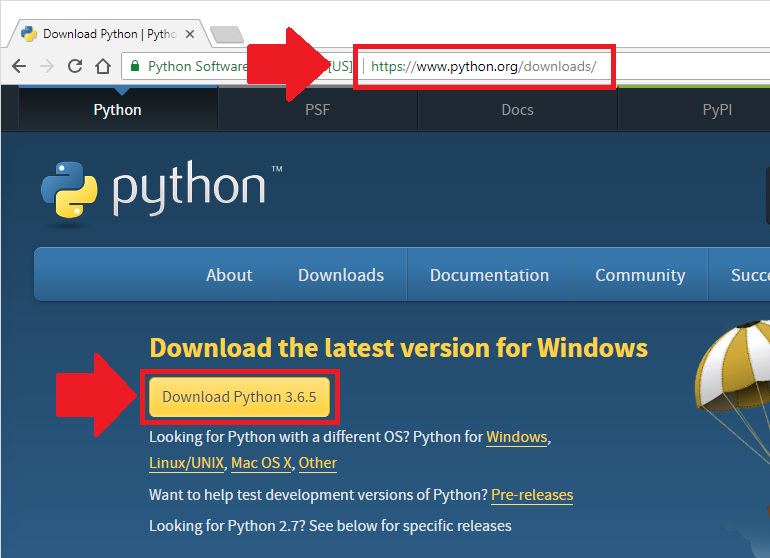The width and height of the screenshot is (770, 558).
Task: Click the browser forward arrow
Action: 47,66
